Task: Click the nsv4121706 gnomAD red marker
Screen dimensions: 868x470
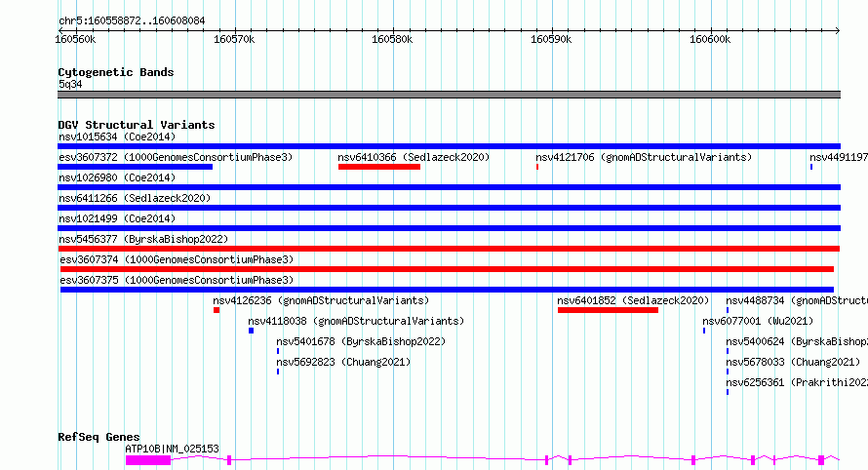Action: pos(537,167)
